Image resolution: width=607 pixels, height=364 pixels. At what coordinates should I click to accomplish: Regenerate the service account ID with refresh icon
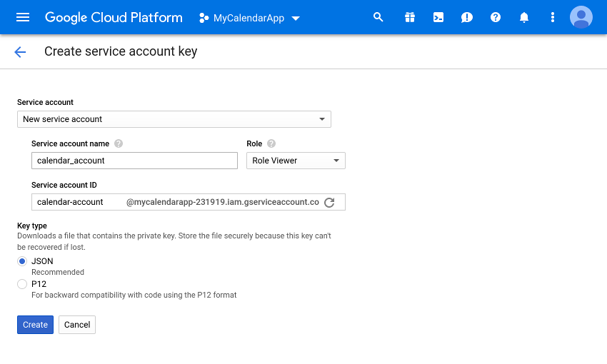pyautogui.click(x=329, y=202)
